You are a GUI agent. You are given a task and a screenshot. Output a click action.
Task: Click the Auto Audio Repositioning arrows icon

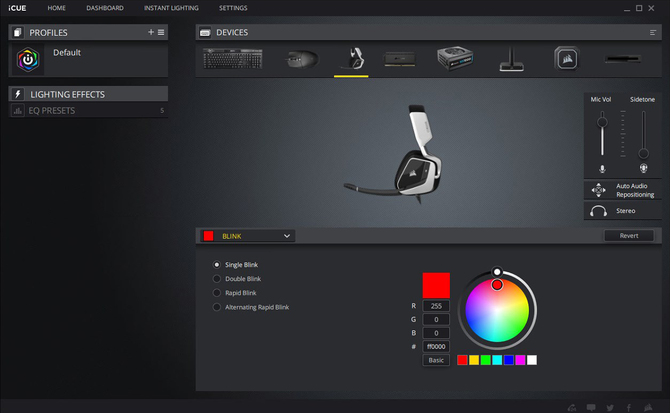(x=598, y=190)
